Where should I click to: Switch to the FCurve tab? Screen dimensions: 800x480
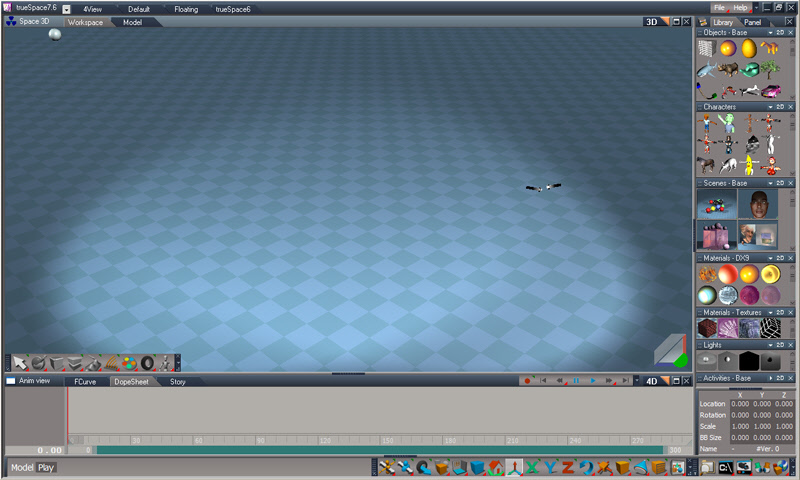(84, 381)
